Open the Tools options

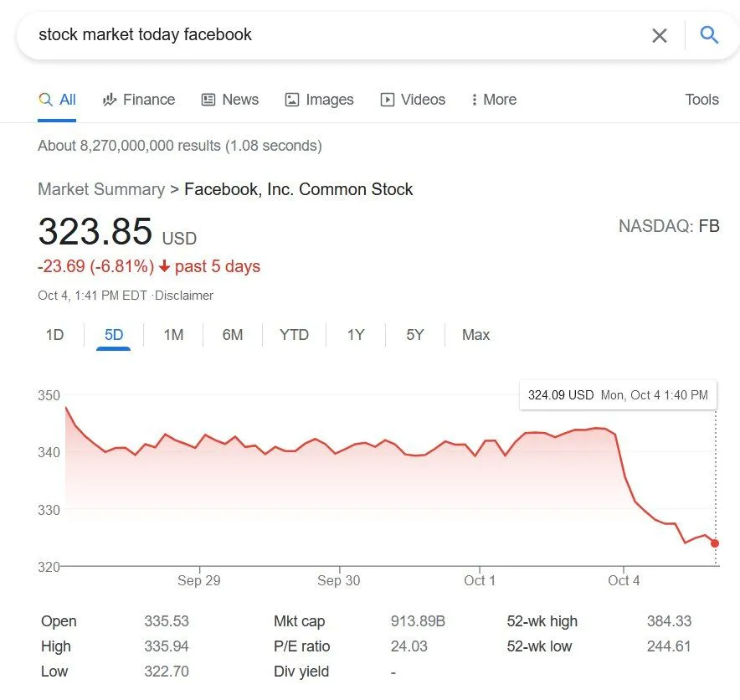tap(701, 99)
